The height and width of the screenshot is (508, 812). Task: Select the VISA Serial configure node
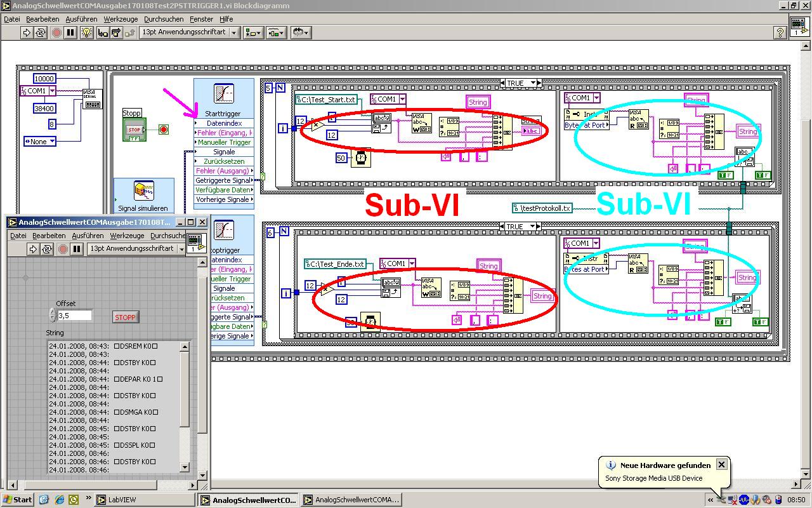(93, 98)
